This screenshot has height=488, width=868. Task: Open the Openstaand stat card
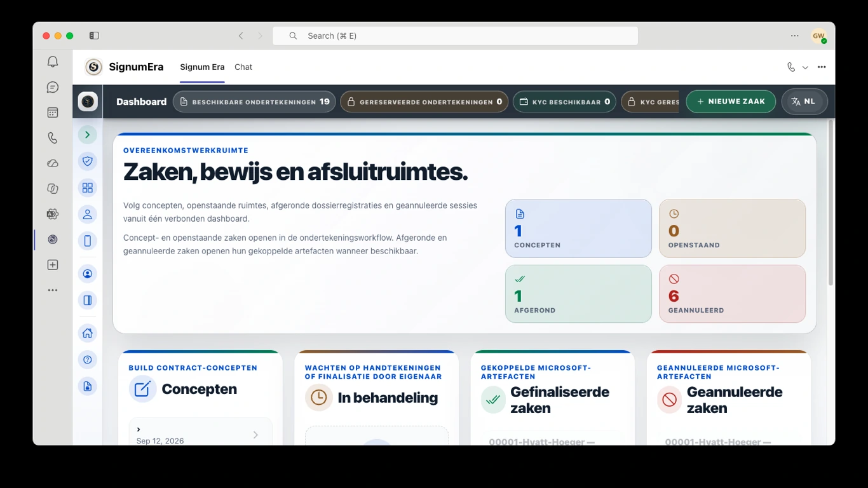click(x=732, y=229)
